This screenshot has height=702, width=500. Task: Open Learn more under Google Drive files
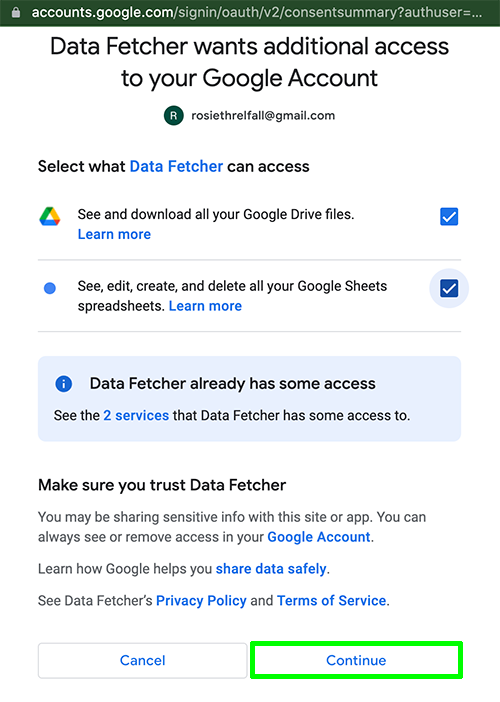[x=114, y=234]
